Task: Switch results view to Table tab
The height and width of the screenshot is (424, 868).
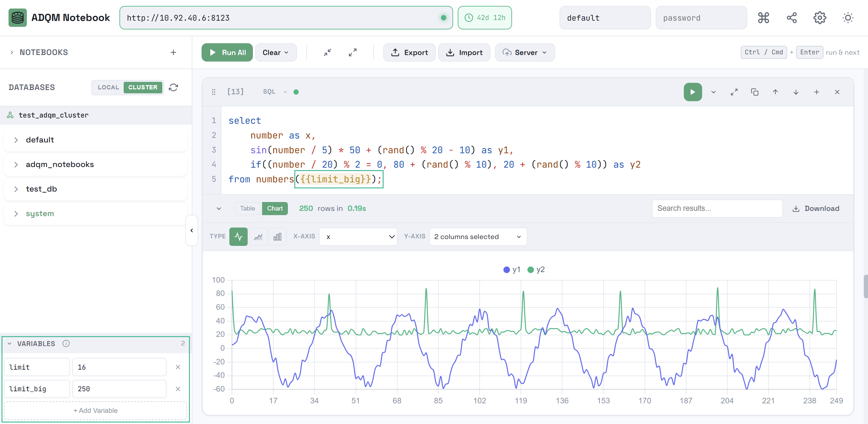Action: point(247,208)
